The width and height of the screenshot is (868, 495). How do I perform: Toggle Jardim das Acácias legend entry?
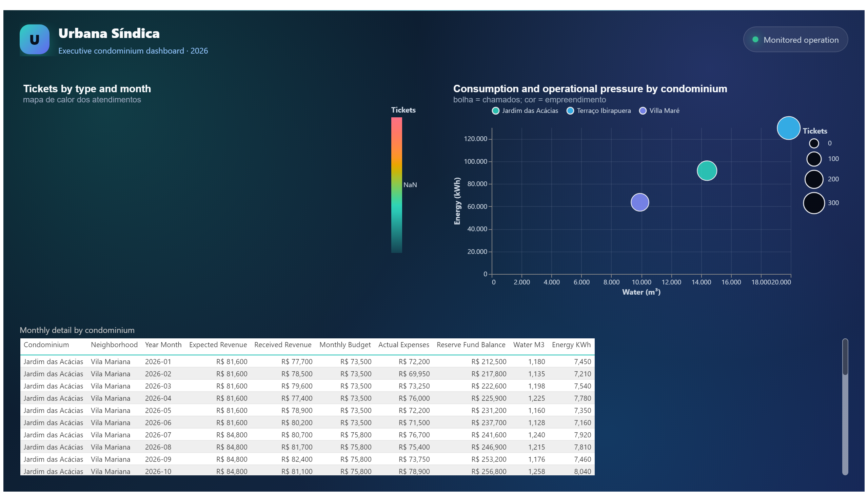tap(525, 111)
